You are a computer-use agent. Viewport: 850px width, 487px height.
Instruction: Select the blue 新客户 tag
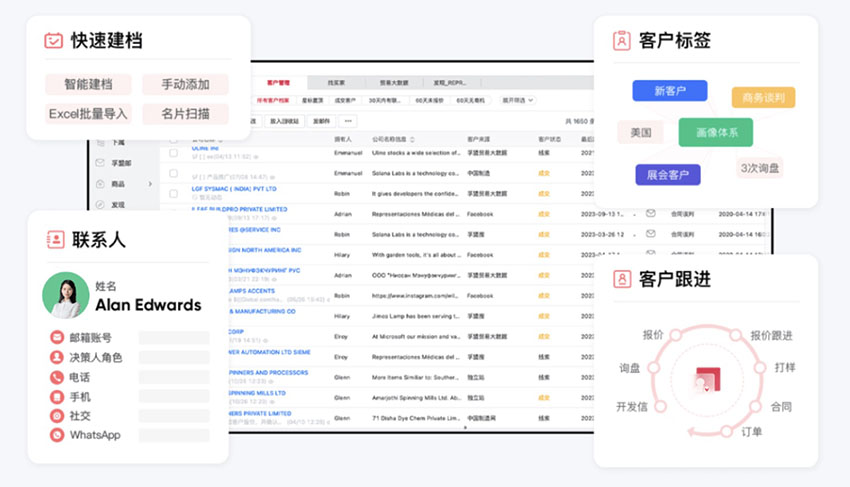(669, 91)
